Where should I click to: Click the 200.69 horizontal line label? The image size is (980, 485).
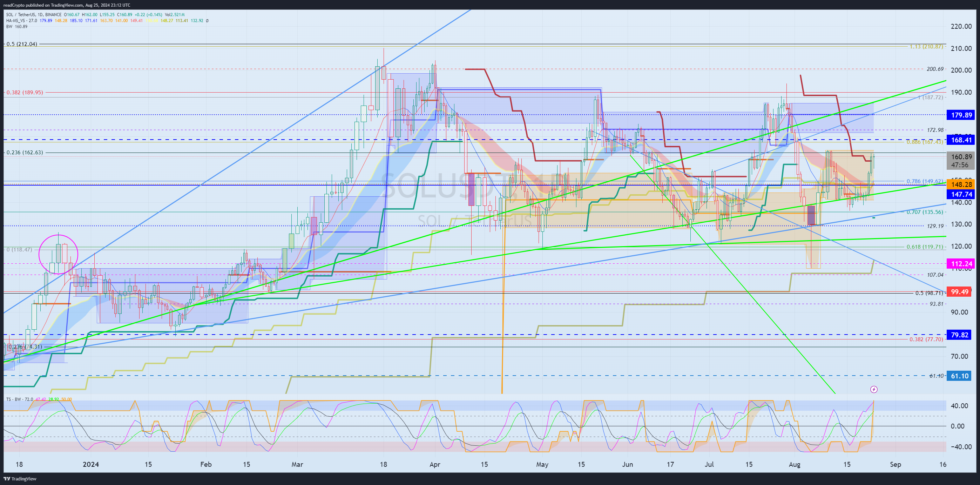pyautogui.click(x=935, y=69)
